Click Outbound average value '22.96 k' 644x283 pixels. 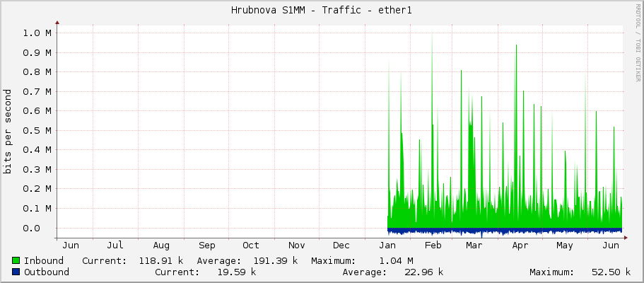click(423, 272)
